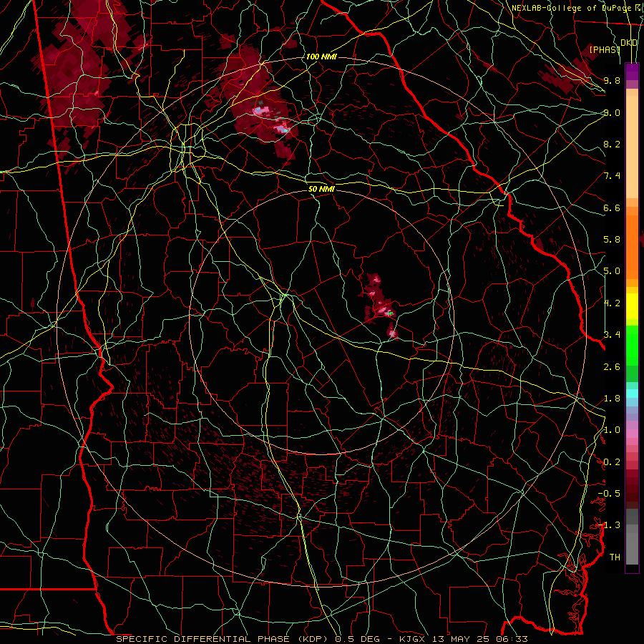
Task: Click the 2.6 value on the color scale
Action: click(x=612, y=367)
